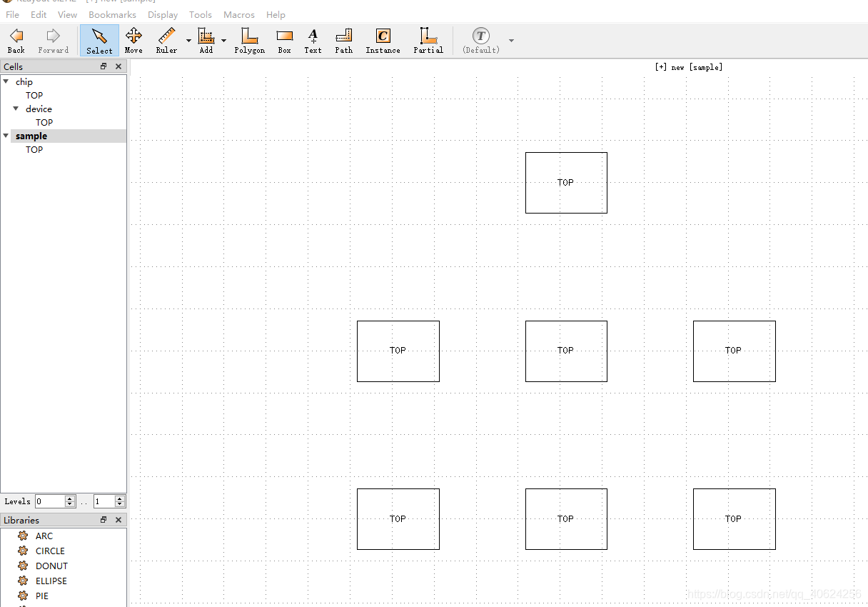Collapse the chip cell tree node
Image resolution: width=868 pixels, height=607 pixels.
point(6,81)
